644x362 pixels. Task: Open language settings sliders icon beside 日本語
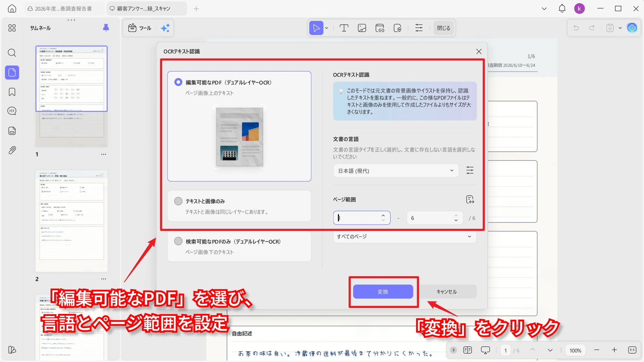470,170
